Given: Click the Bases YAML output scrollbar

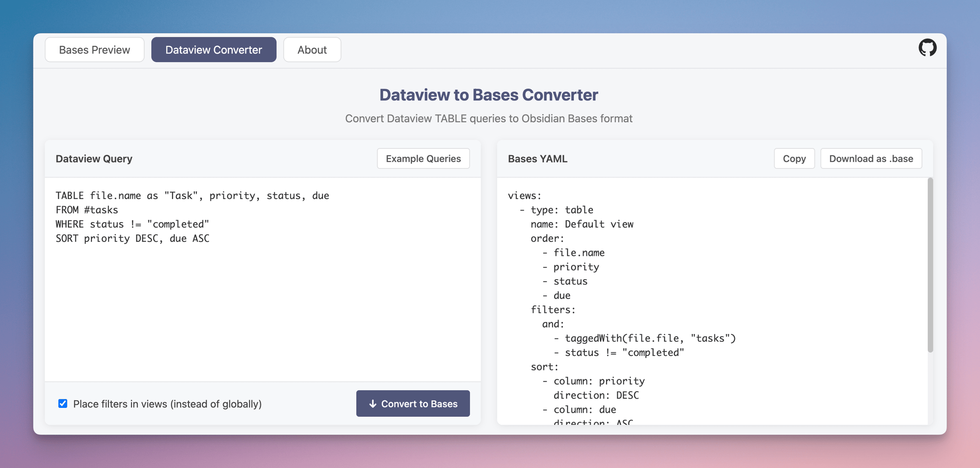Looking at the screenshot, I should (930, 265).
